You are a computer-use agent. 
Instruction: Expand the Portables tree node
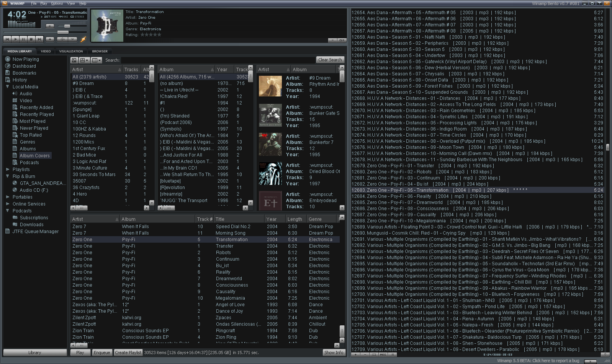click(8, 197)
